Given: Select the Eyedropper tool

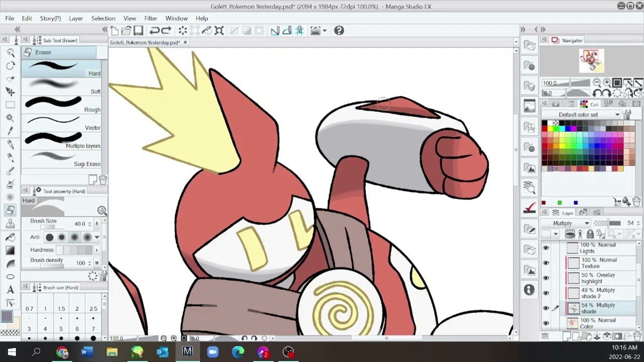Looking at the screenshot, I should (x=10, y=131).
